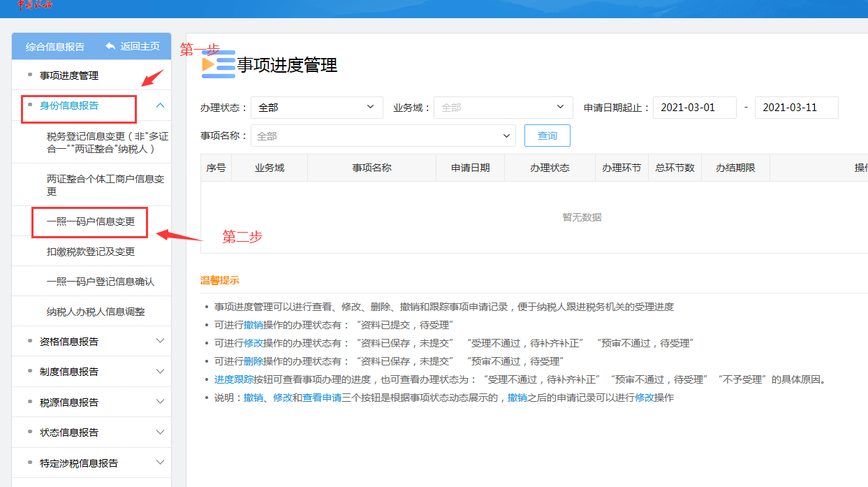Click the return-to-homepage arrow icon
This screenshot has width=868, height=487.
point(110,46)
